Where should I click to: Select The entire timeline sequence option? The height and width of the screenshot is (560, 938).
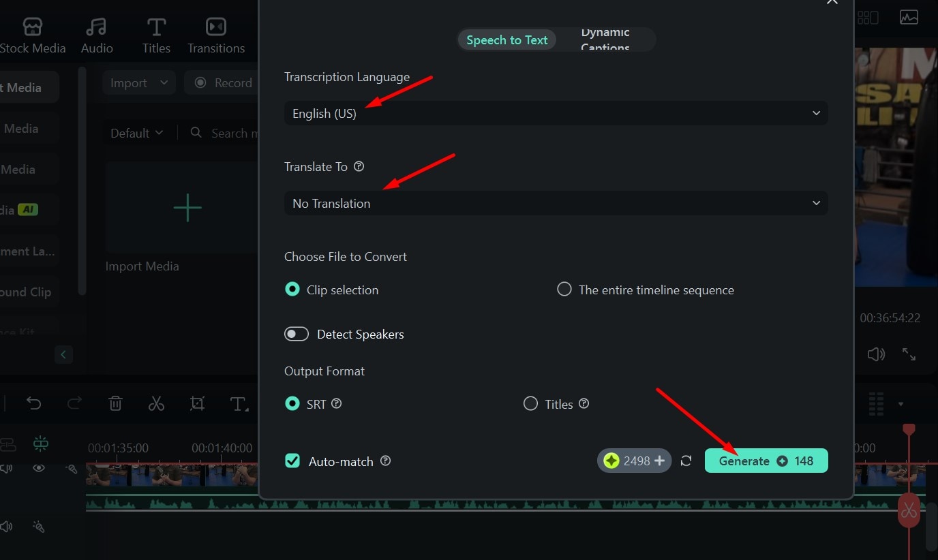[646, 290]
